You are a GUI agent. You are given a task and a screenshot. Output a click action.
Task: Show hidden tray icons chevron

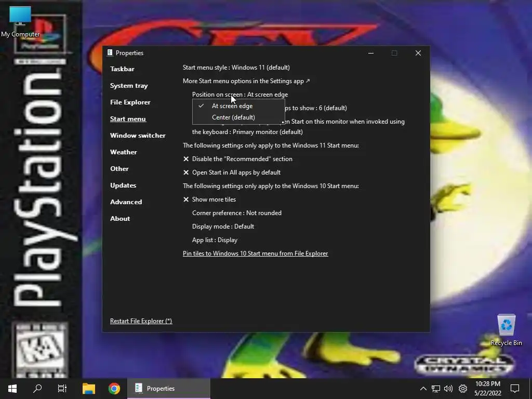pyautogui.click(x=423, y=389)
